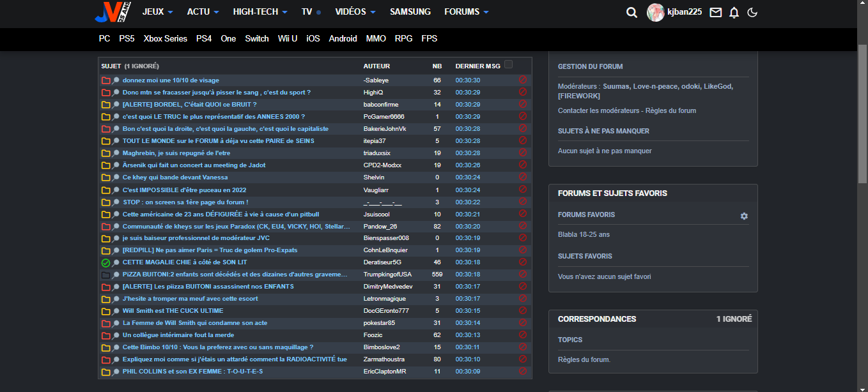Open the search magnifier icon
868x392 pixels.
point(632,12)
